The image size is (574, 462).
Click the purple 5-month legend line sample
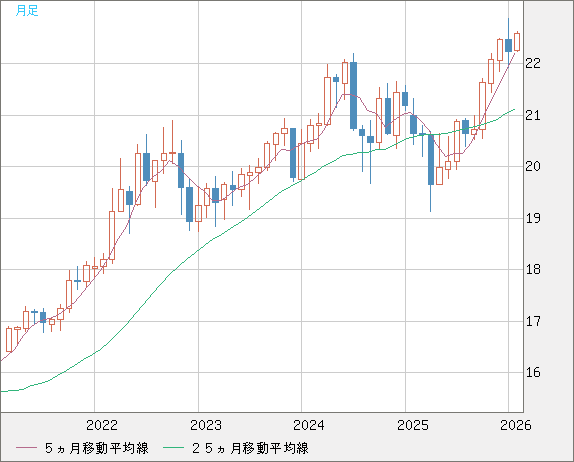(26, 448)
